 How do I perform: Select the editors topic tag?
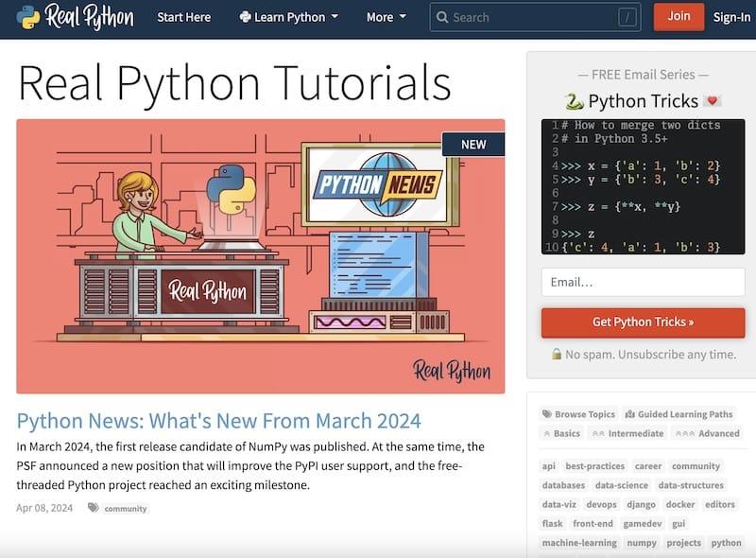(720, 504)
